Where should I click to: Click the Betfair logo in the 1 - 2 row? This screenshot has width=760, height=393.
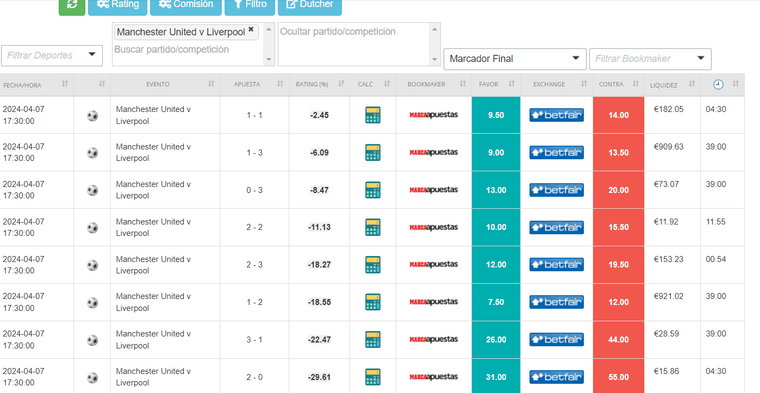[556, 302]
